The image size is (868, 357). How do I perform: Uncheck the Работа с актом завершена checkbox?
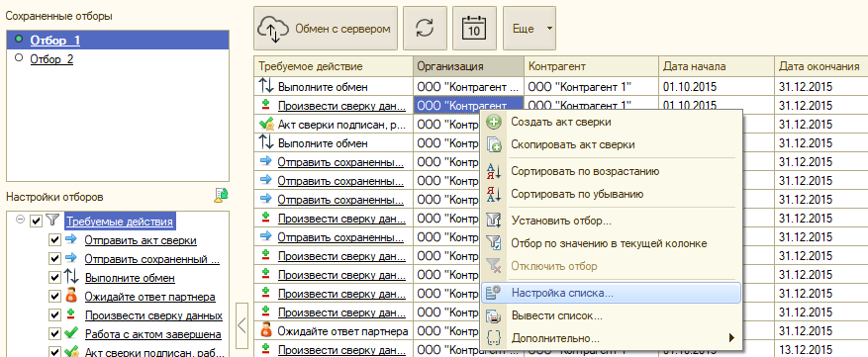click(54, 333)
